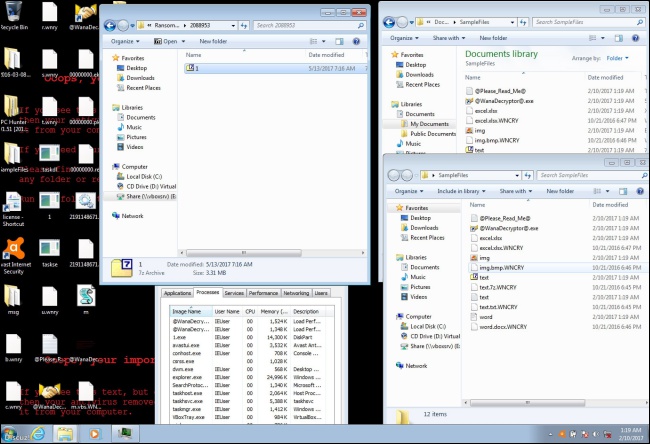Select the 7z archive named 1

[275, 68]
